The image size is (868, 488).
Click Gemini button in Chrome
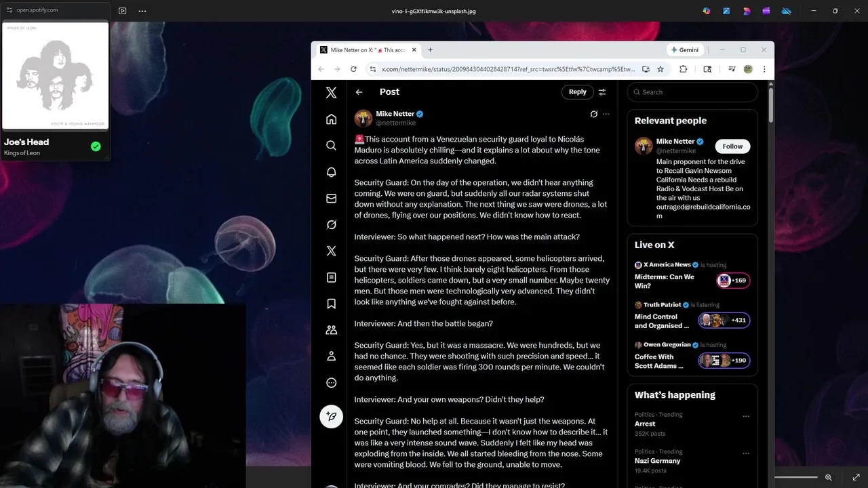(x=684, y=49)
